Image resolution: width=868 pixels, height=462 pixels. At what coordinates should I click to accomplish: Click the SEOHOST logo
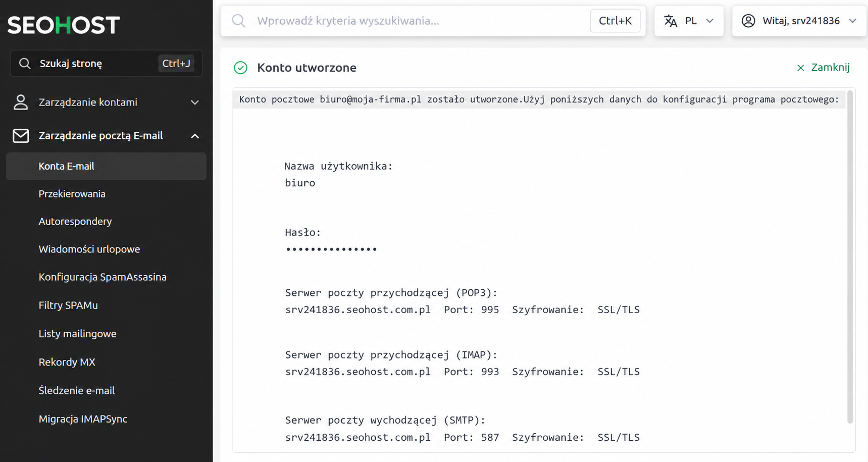tap(64, 25)
